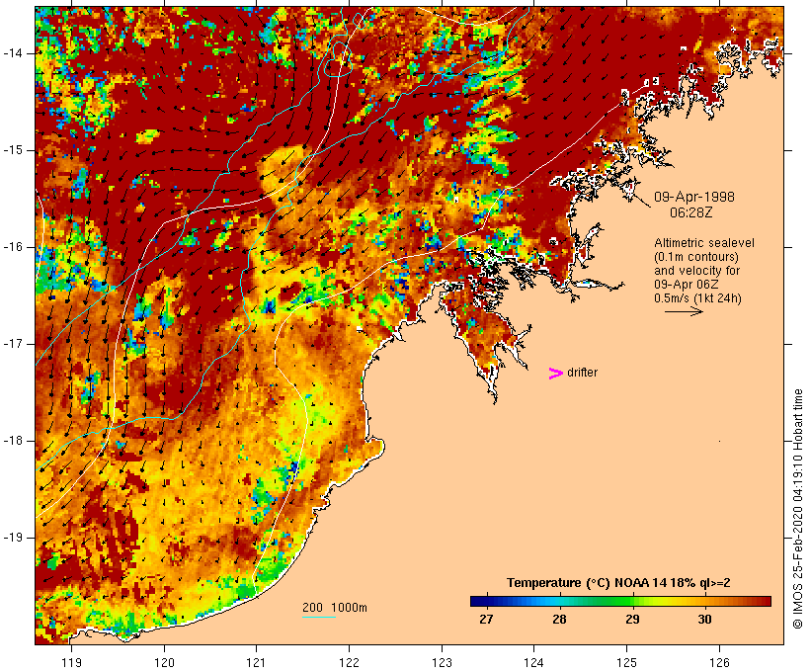The image size is (810, 672).
Task: Click latitude axis label -19
Action: [x=13, y=538]
